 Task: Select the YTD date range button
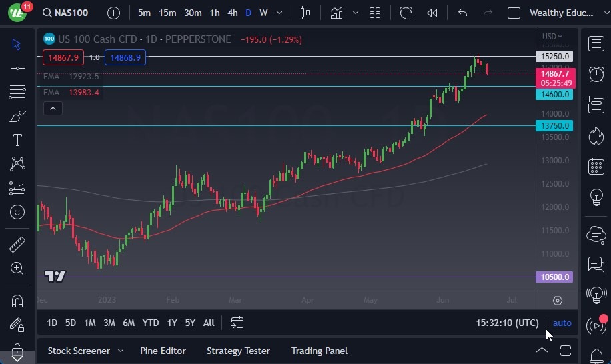[151, 323]
